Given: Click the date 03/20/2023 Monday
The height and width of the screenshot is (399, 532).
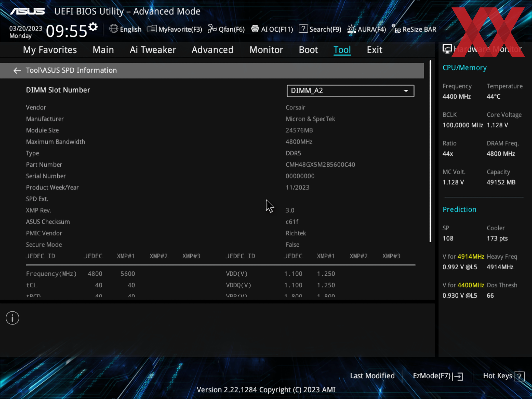Looking at the screenshot, I should point(25,32).
